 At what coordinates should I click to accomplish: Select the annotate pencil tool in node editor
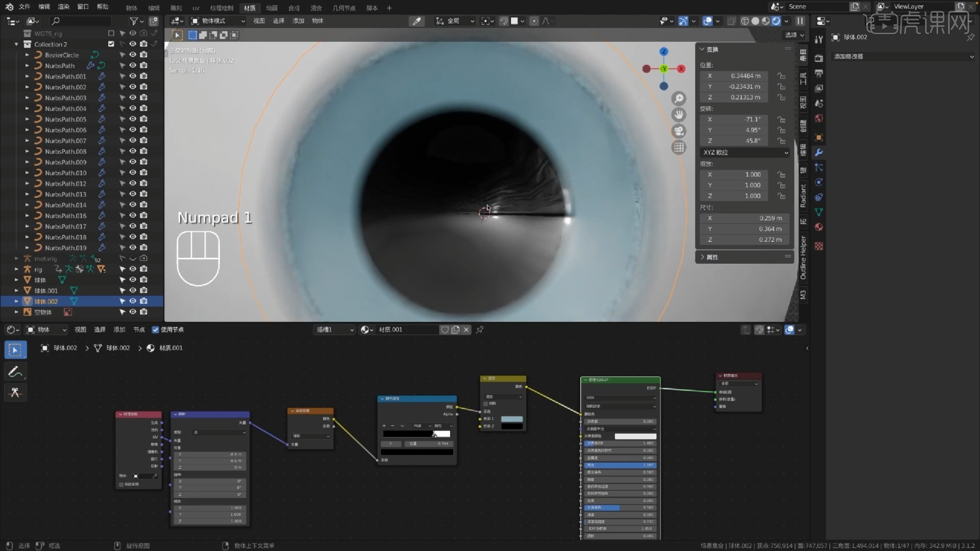pos(15,372)
